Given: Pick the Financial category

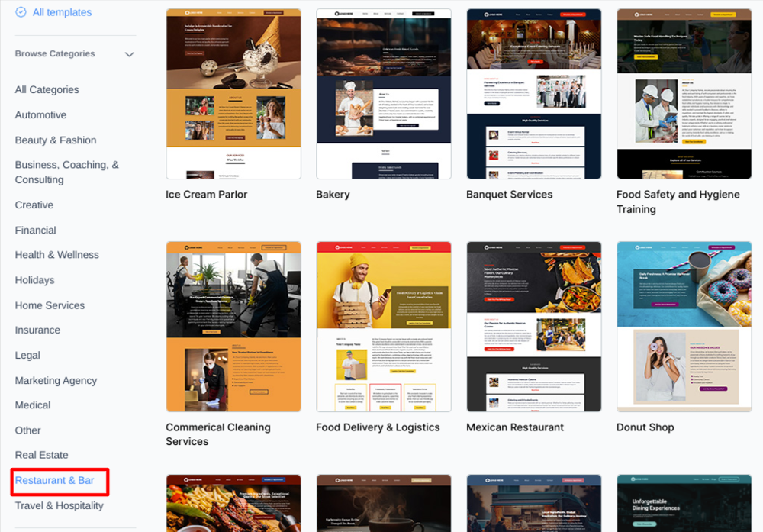Looking at the screenshot, I should click(x=36, y=231).
